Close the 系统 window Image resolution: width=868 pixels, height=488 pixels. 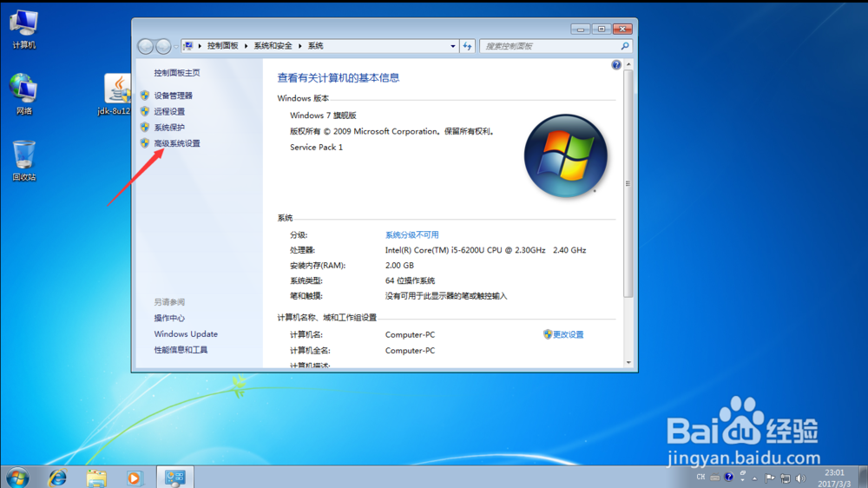(x=622, y=29)
